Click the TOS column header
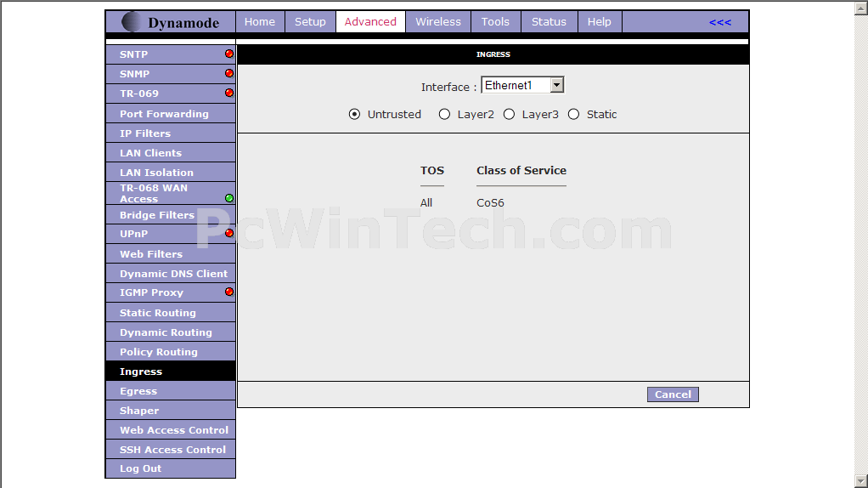 click(x=431, y=171)
